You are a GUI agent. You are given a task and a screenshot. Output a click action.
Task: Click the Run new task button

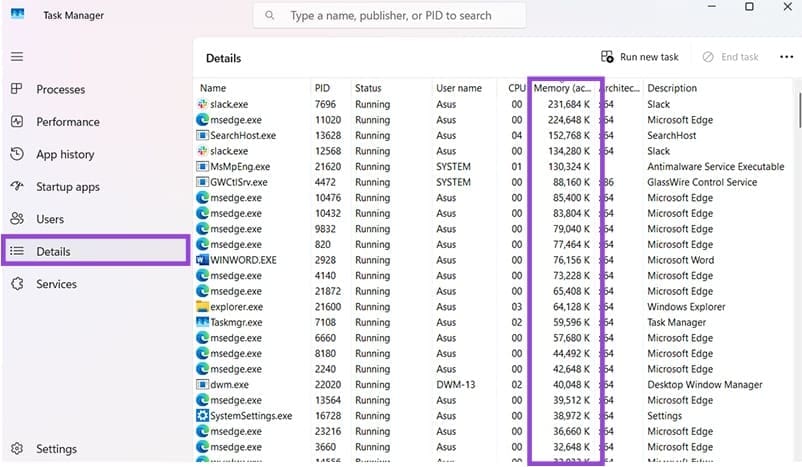click(639, 57)
